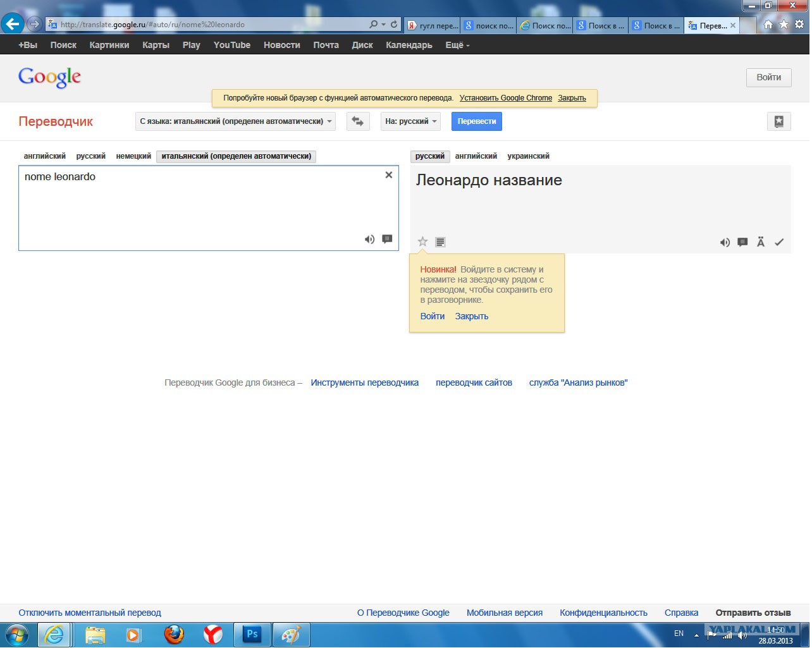
Task: Open the Windows Start button
Action: (x=16, y=635)
